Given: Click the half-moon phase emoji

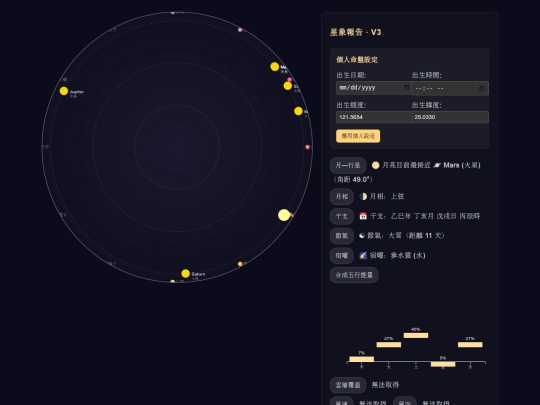Looking at the screenshot, I should coord(363,196).
